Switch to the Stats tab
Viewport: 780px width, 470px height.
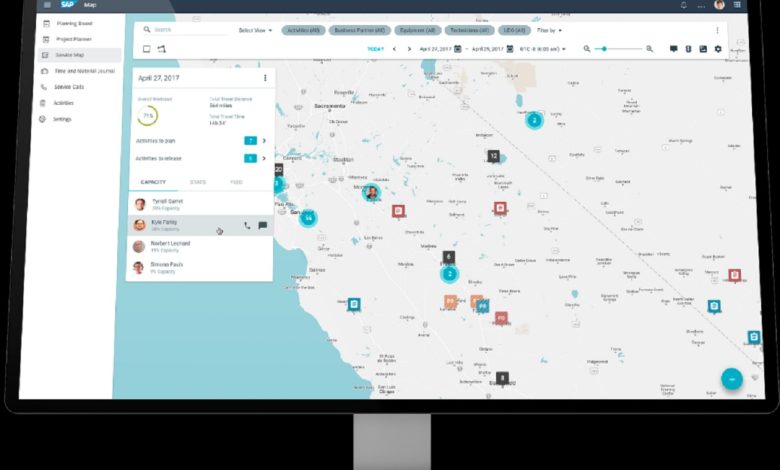pyautogui.click(x=198, y=183)
